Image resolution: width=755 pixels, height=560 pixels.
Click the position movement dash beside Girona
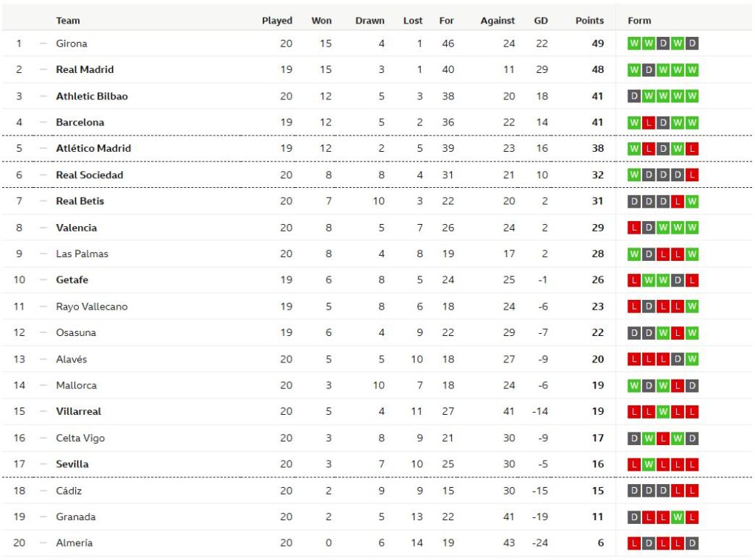[43, 43]
